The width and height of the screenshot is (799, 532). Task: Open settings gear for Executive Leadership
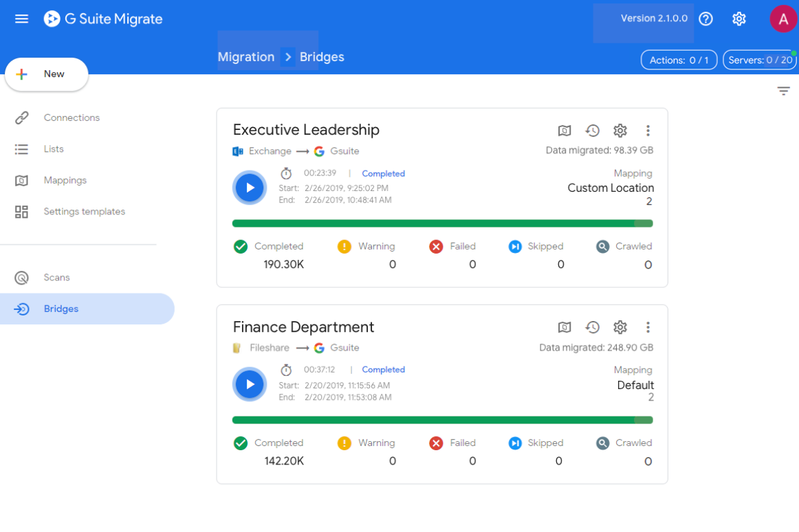[x=620, y=131]
